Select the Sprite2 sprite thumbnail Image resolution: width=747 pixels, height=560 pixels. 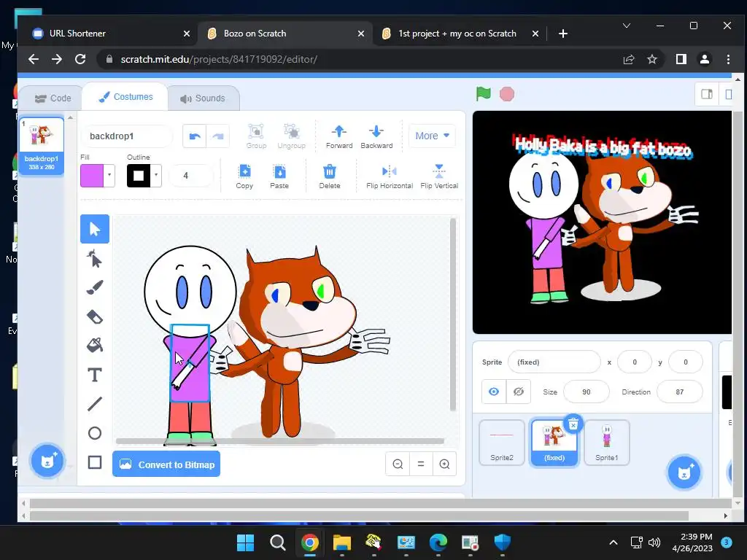tap(502, 443)
